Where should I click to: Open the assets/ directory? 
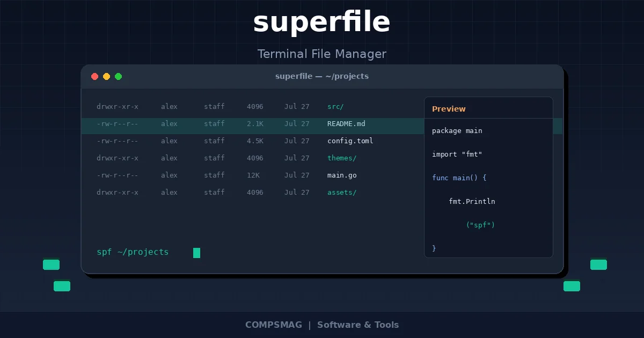pyautogui.click(x=342, y=193)
